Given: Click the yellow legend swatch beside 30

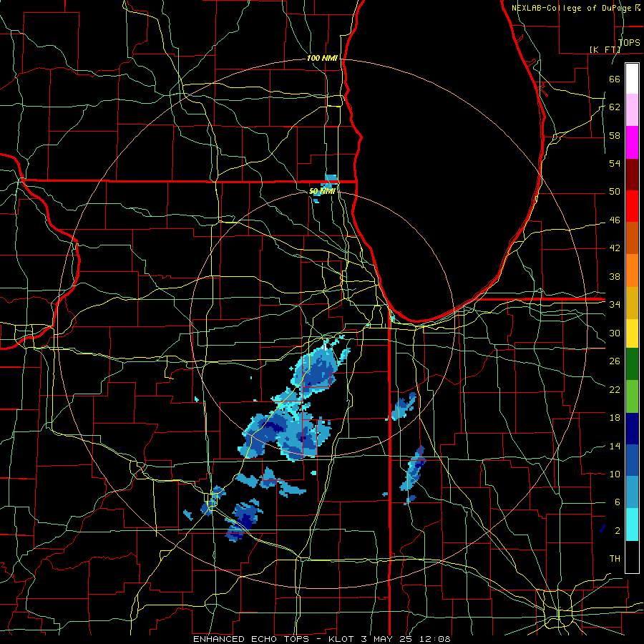Looking at the screenshot, I should (632, 333).
